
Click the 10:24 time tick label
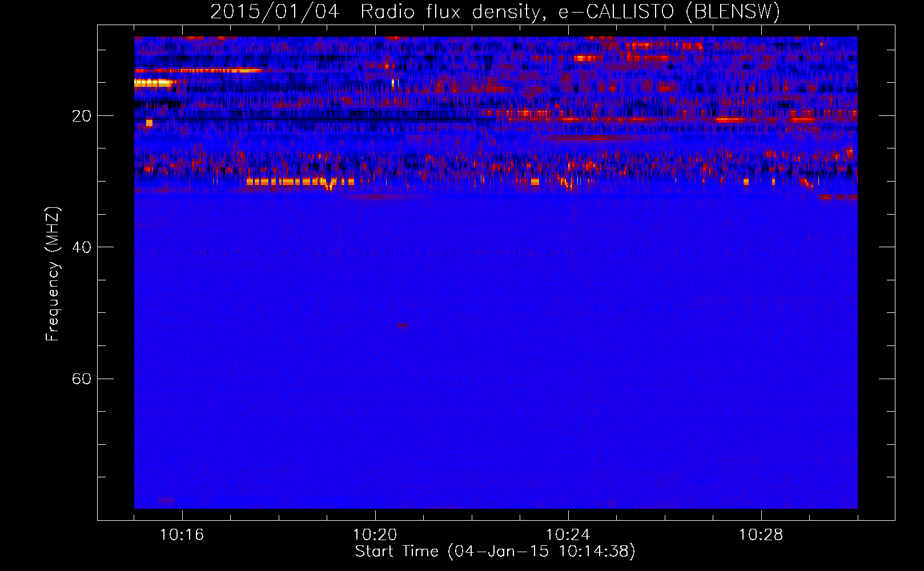click(x=568, y=535)
